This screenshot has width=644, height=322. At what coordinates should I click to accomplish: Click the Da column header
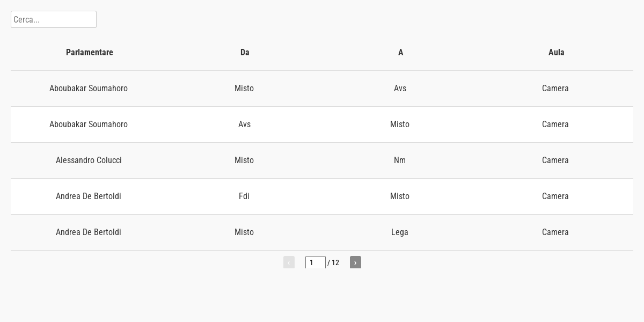pyautogui.click(x=245, y=53)
